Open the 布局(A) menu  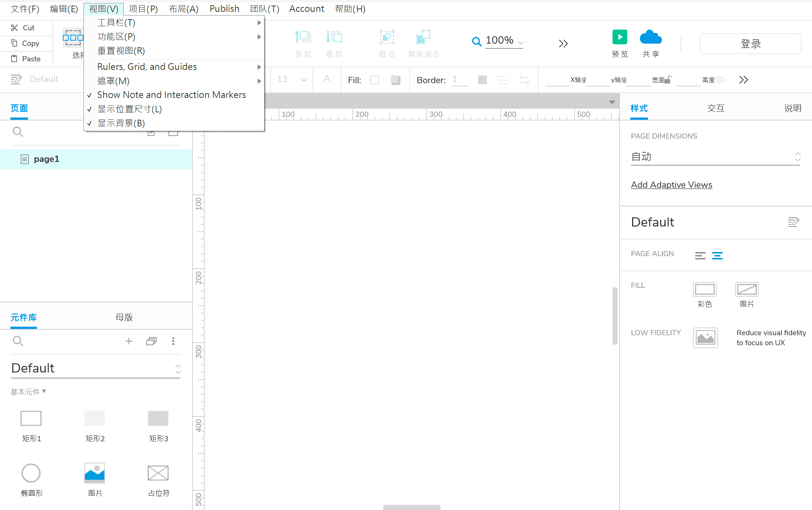tap(183, 9)
